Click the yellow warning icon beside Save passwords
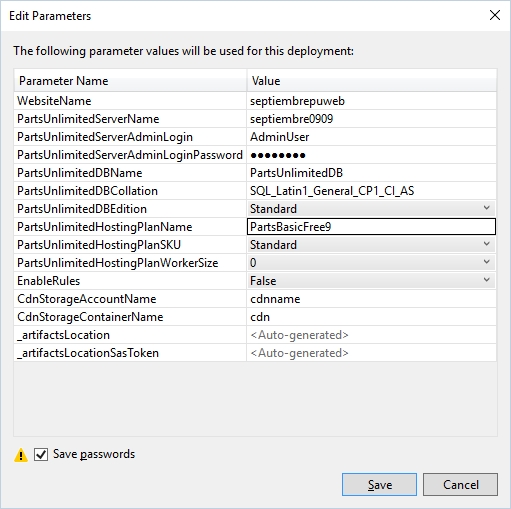Image resolution: width=511 pixels, height=509 pixels. [21, 455]
